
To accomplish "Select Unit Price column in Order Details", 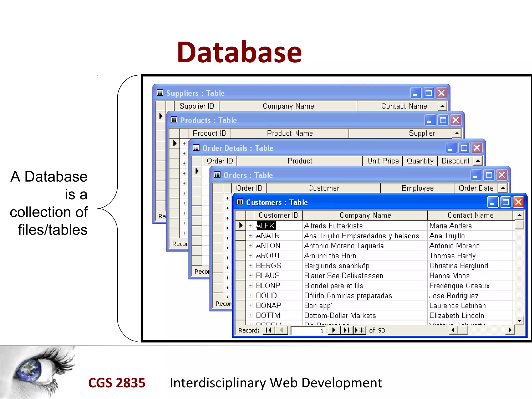I will (x=383, y=161).
